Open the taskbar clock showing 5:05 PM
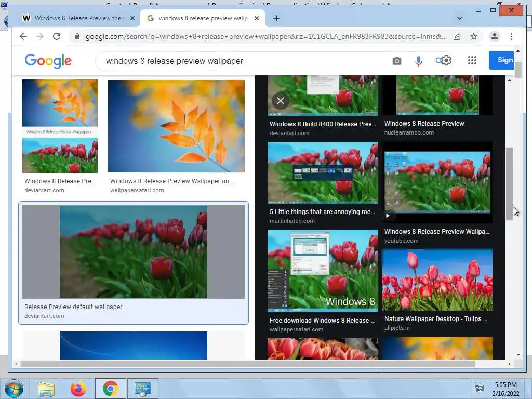This screenshot has height=399, width=532. point(506,389)
